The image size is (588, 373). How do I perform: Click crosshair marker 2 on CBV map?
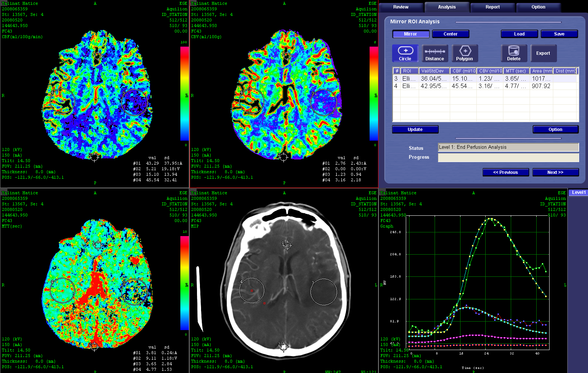click(x=283, y=157)
